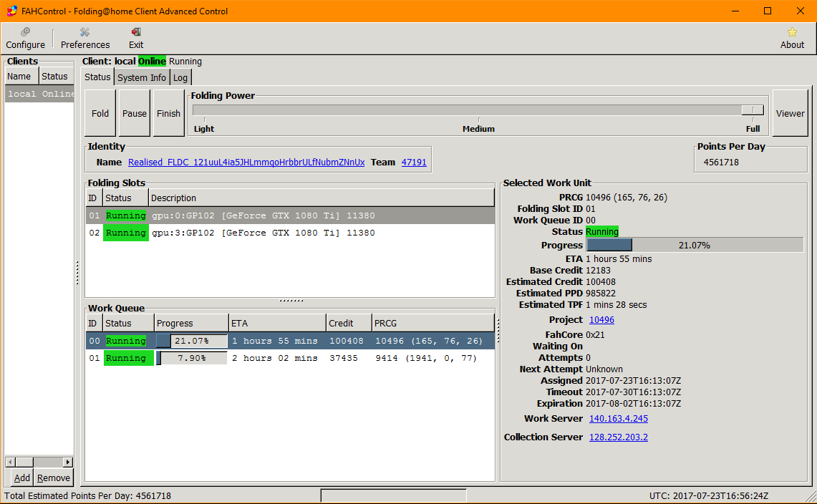Open the Viewer button

point(790,113)
